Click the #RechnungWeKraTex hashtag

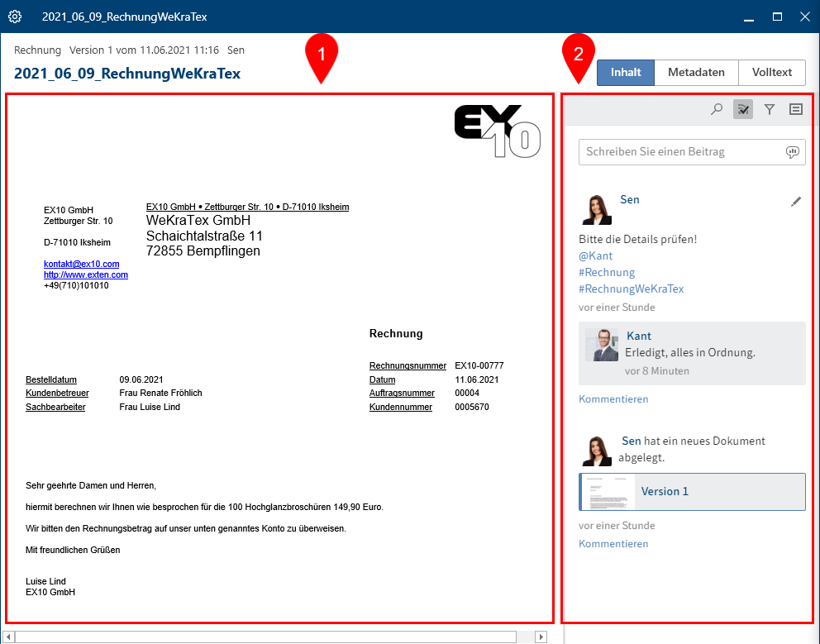[632, 289]
